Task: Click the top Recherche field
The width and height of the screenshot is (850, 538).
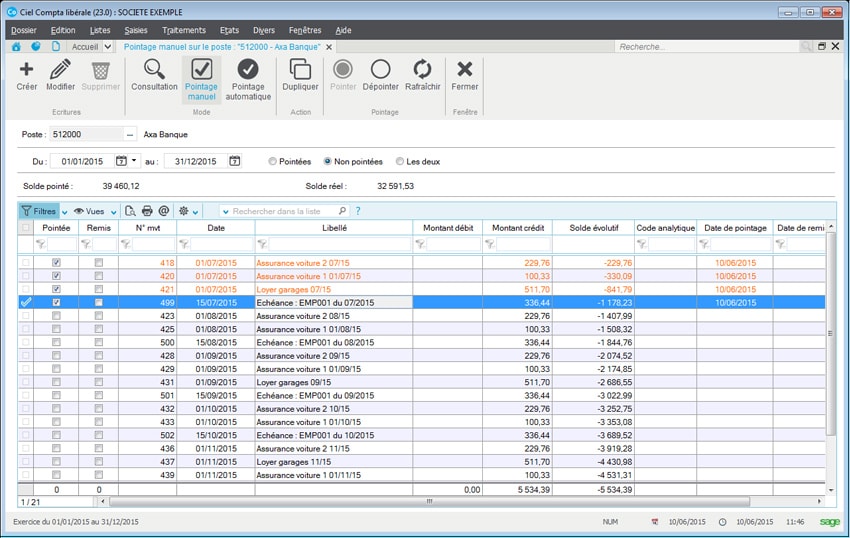Action: coord(707,47)
